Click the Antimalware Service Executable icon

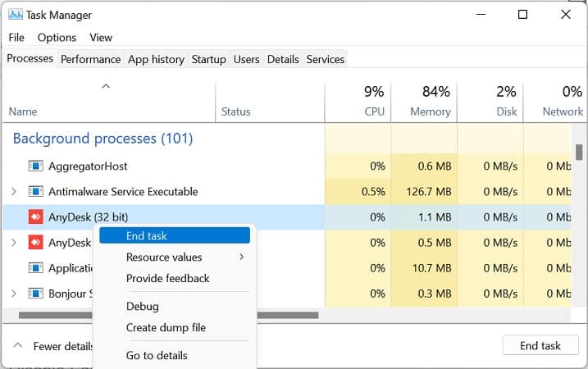(35, 191)
